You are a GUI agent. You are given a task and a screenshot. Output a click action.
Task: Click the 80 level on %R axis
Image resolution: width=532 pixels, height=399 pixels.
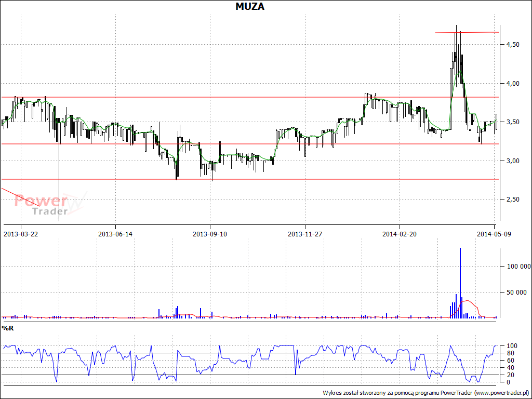[x=510, y=353]
